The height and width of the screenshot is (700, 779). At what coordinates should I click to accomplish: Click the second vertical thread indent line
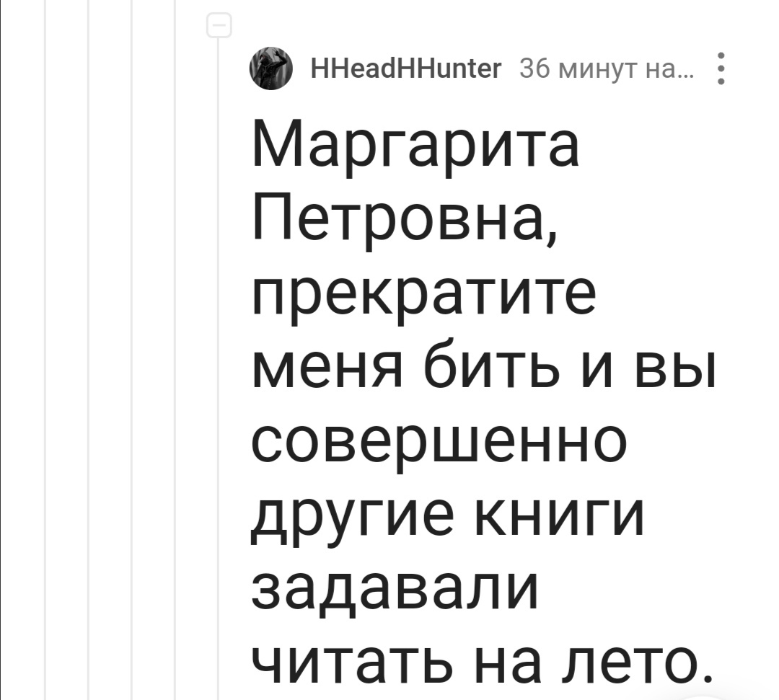coord(89,350)
